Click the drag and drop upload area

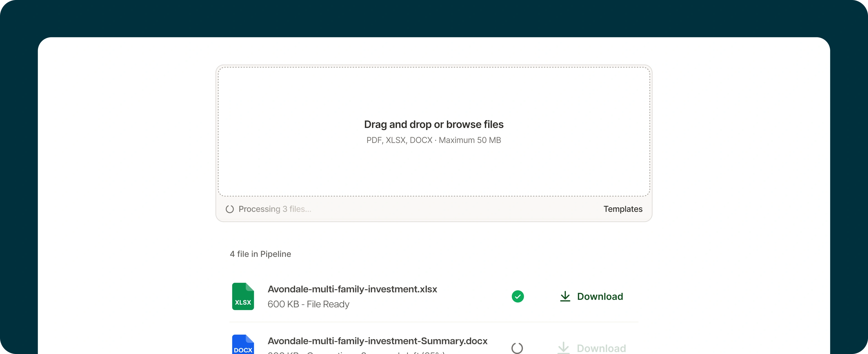434,131
